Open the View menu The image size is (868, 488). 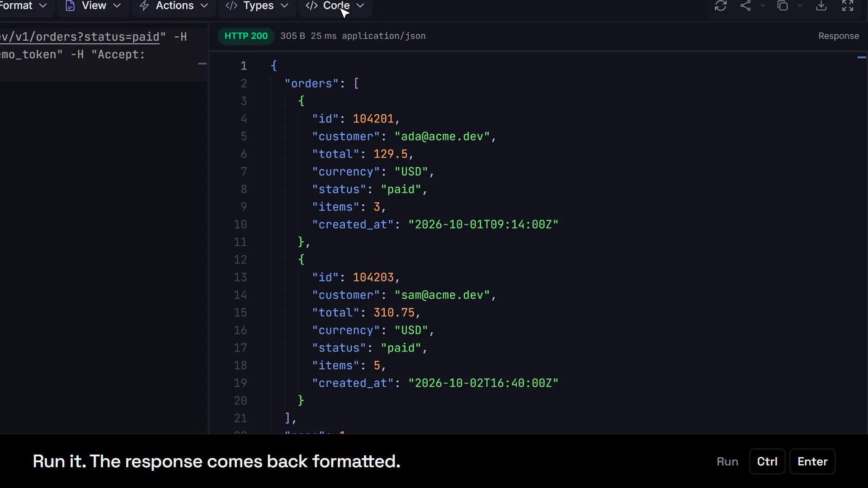coord(93,5)
